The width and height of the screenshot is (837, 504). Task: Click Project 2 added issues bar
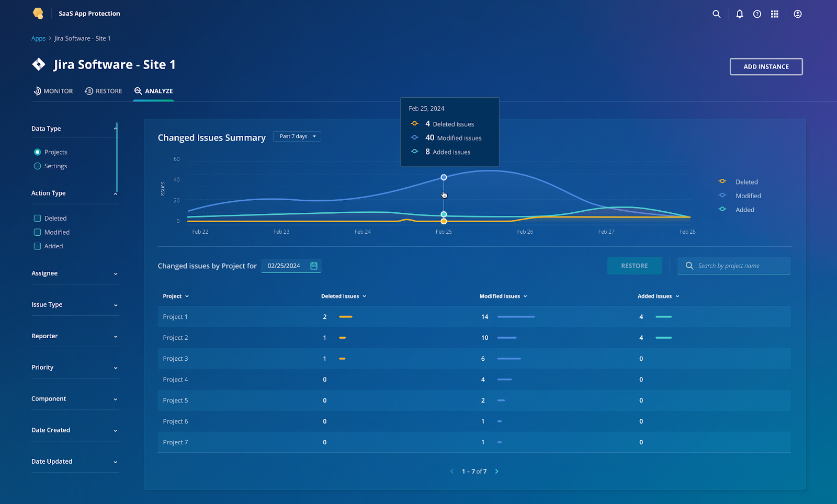[663, 338]
